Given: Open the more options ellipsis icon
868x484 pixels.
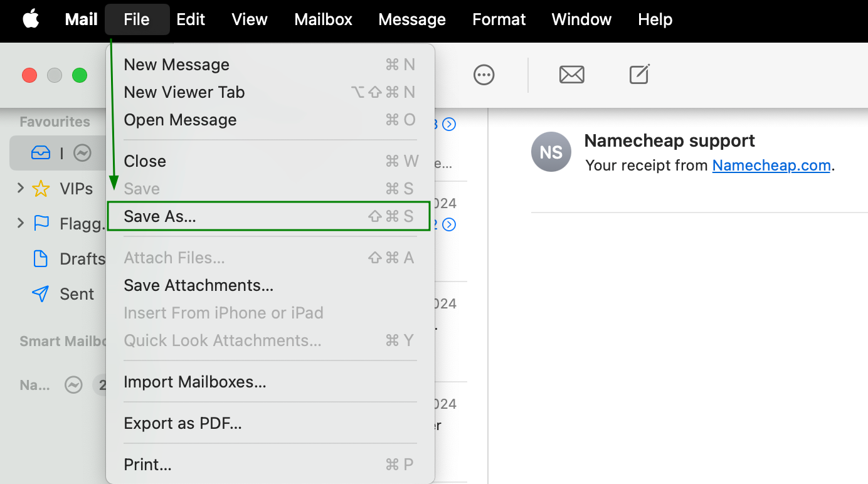Looking at the screenshot, I should [x=484, y=75].
